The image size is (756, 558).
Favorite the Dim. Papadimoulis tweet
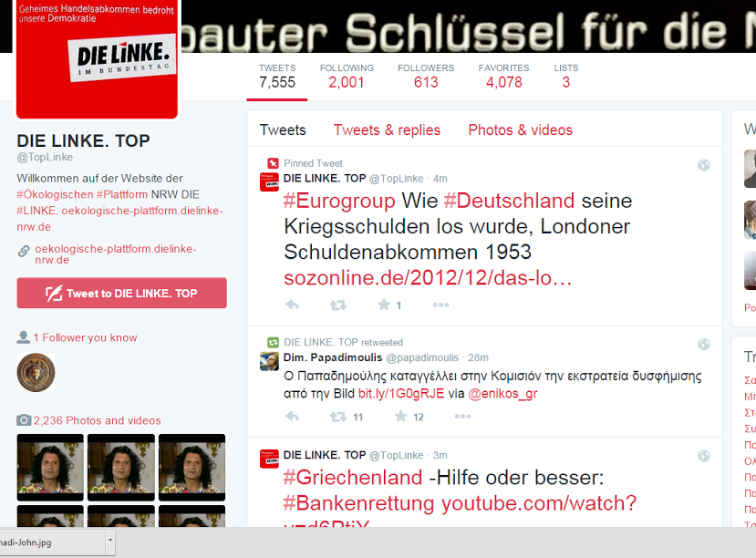tap(400, 417)
